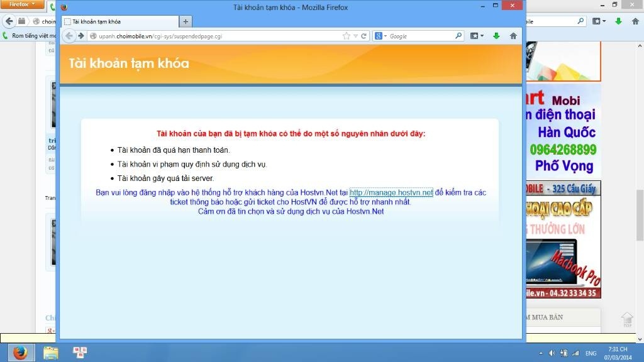Screen dimensions: 644x362
Task: Expand the bookmarks dropdown in the background window
Action: (x=604, y=21)
